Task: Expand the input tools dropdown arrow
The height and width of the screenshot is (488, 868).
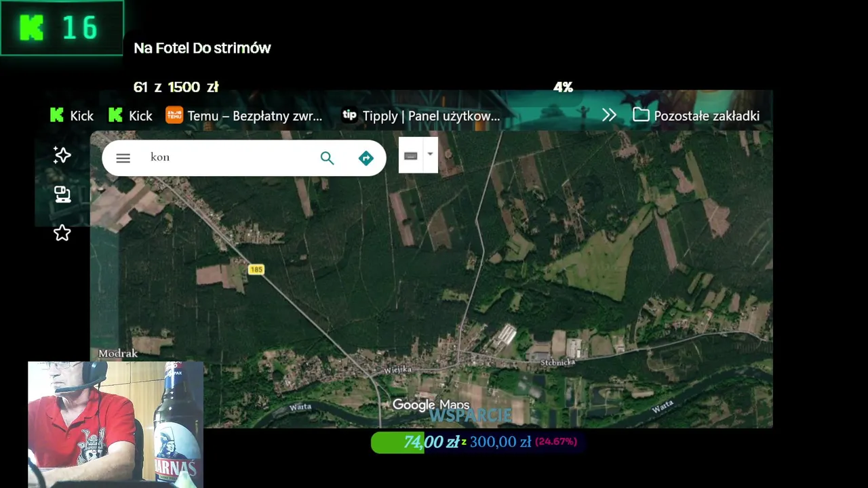Action: 430,155
